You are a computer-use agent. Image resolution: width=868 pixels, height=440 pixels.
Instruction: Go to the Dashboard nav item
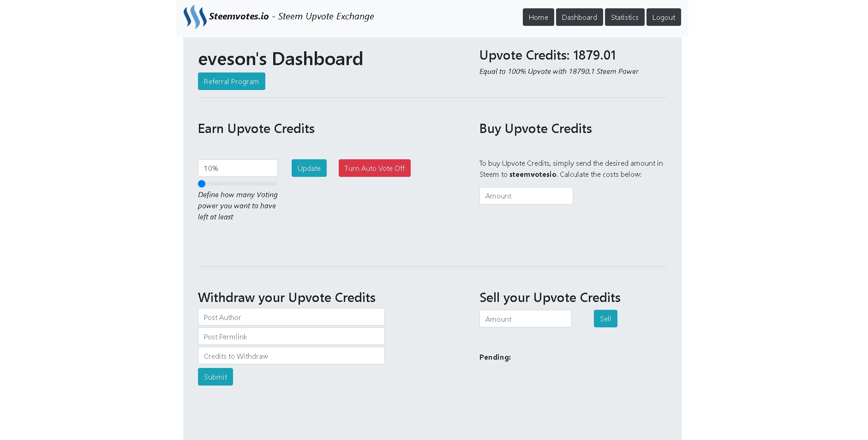579,17
